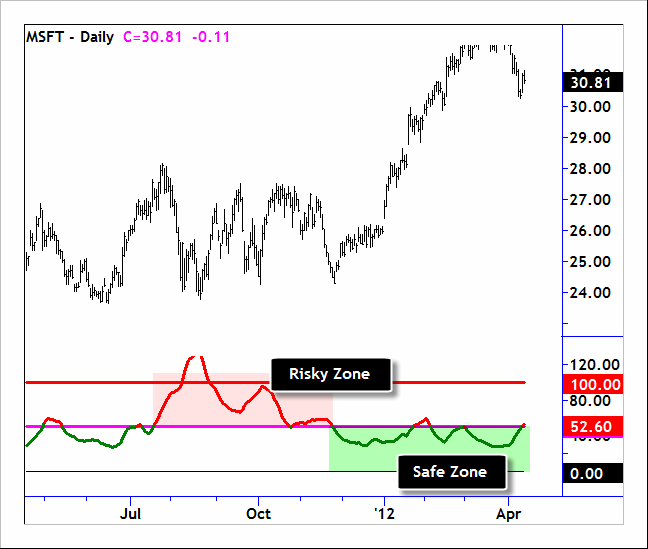648x549 pixels.
Task: Select the Risky Zone annotation label
Action: point(330,374)
